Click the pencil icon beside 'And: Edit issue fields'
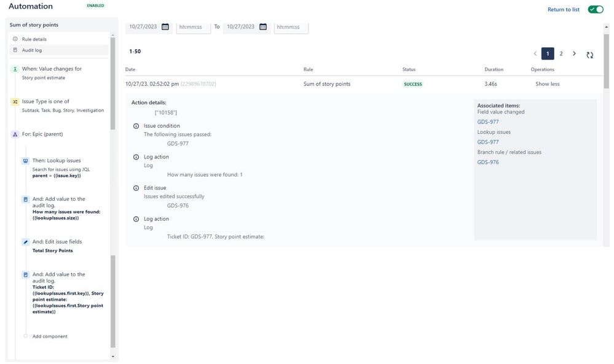The width and height of the screenshot is (614, 364). tap(25, 241)
